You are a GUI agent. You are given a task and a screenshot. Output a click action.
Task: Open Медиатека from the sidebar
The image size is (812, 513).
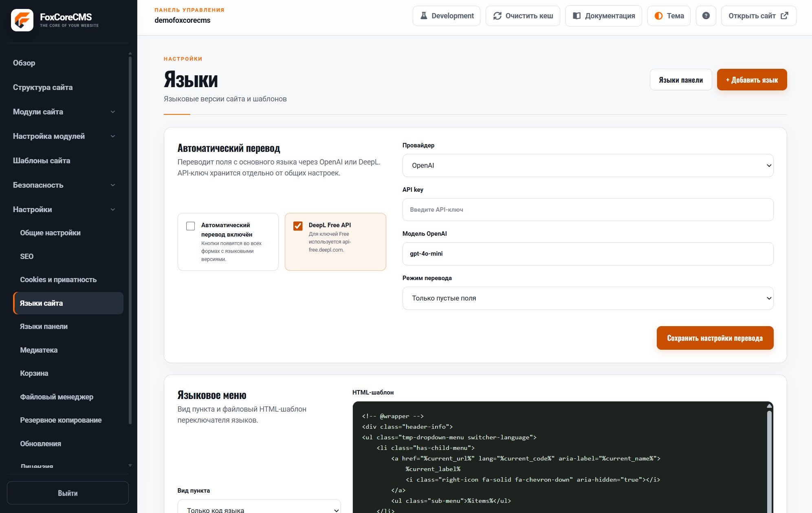(x=39, y=350)
